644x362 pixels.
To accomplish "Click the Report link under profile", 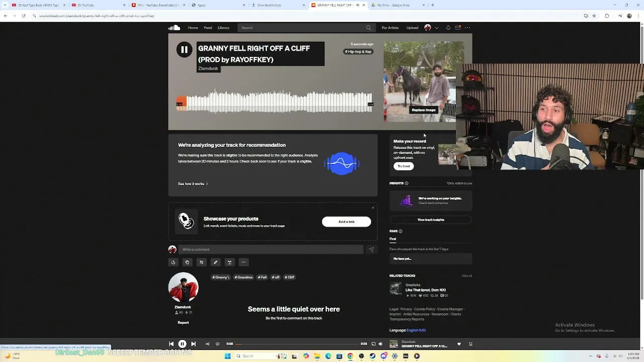I will click(183, 323).
